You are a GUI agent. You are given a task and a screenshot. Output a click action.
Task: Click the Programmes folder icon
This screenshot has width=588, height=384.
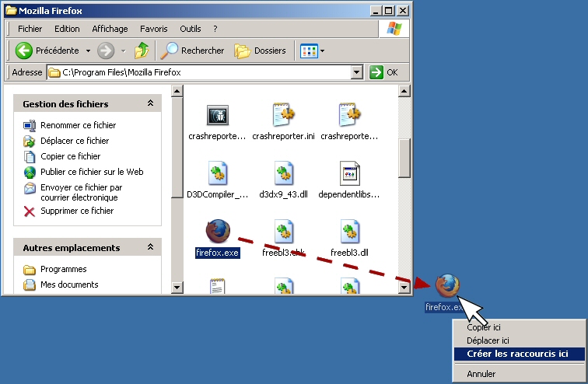(30, 270)
